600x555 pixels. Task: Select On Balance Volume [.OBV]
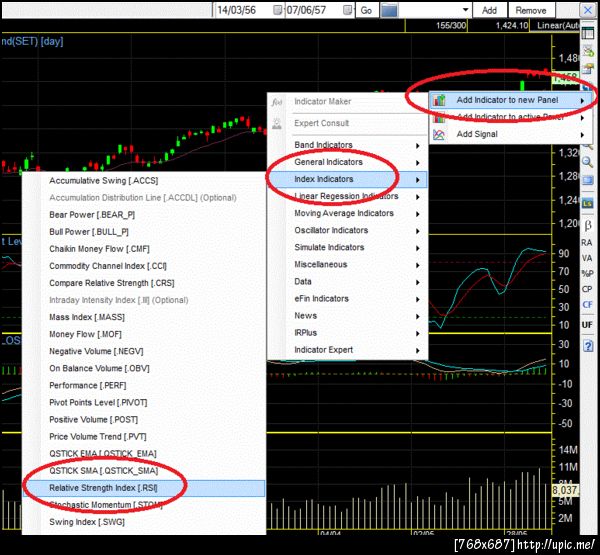[144, 369]
